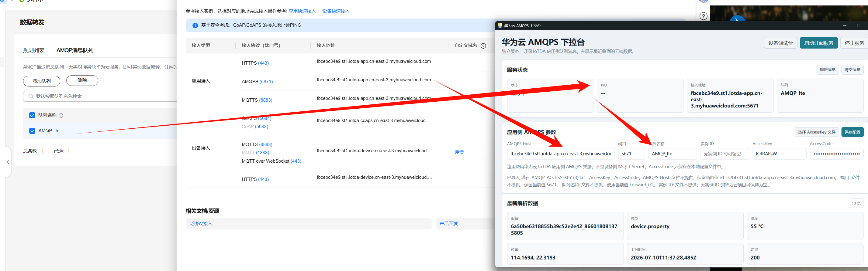Collapse the console sidebar with the left chevron
Viewport: 868px width, 271px height.
point(8,162)
